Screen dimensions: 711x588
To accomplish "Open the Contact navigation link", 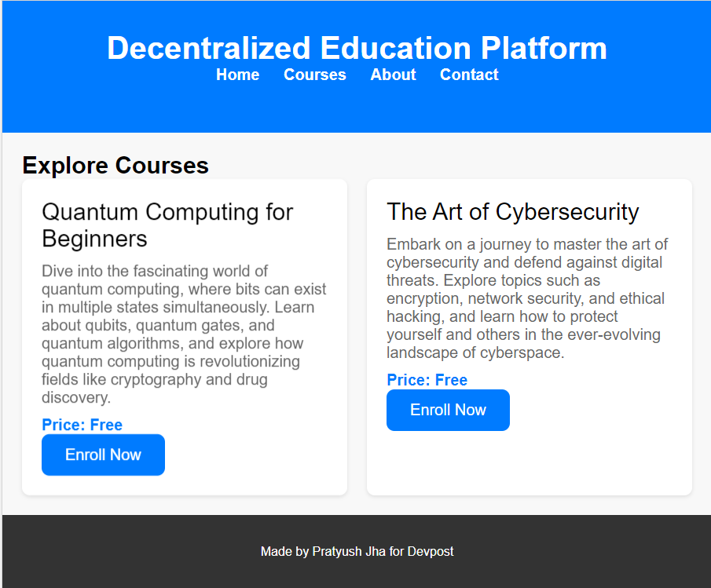I will (x=469, y=75).
